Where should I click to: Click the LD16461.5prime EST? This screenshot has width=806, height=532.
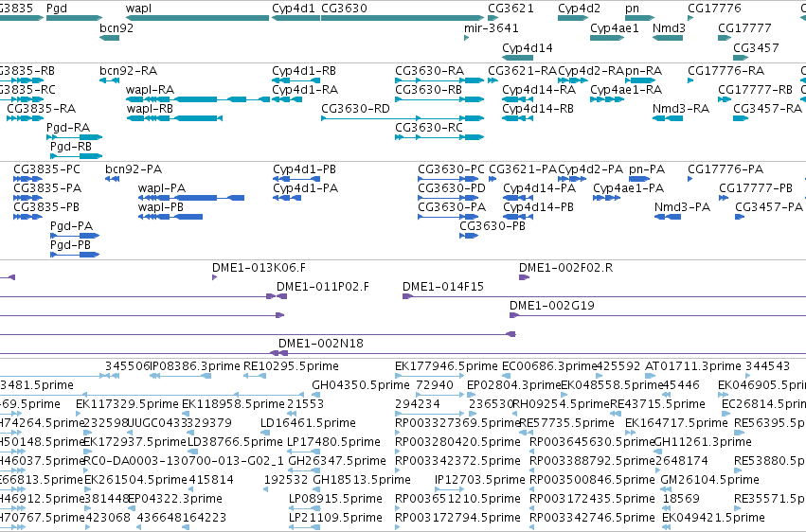point(265,434)
